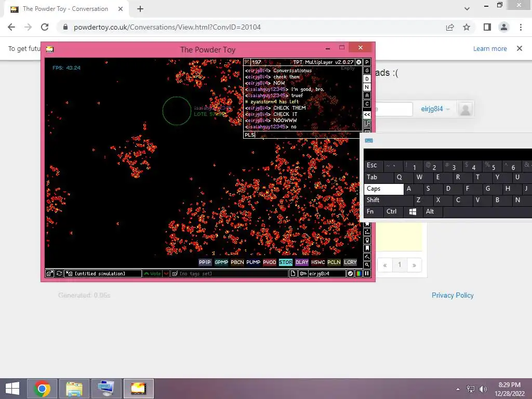Select the GPMP element

[x=221, y=262]
